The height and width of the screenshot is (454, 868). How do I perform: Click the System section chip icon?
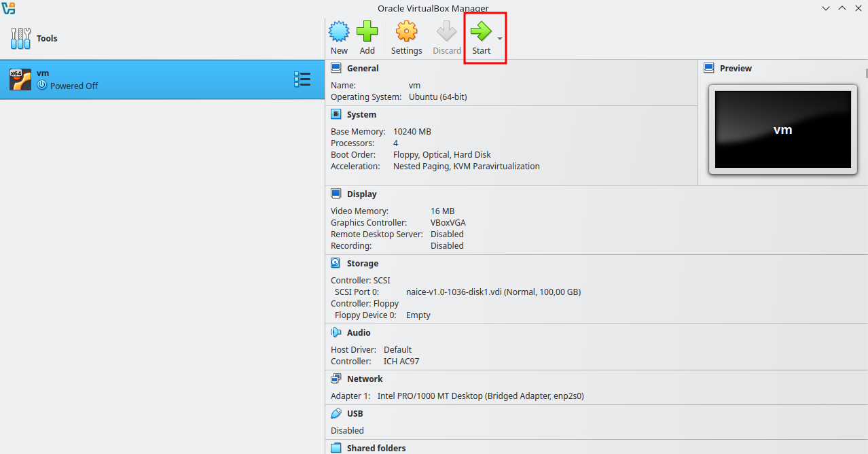pos(336,114)
